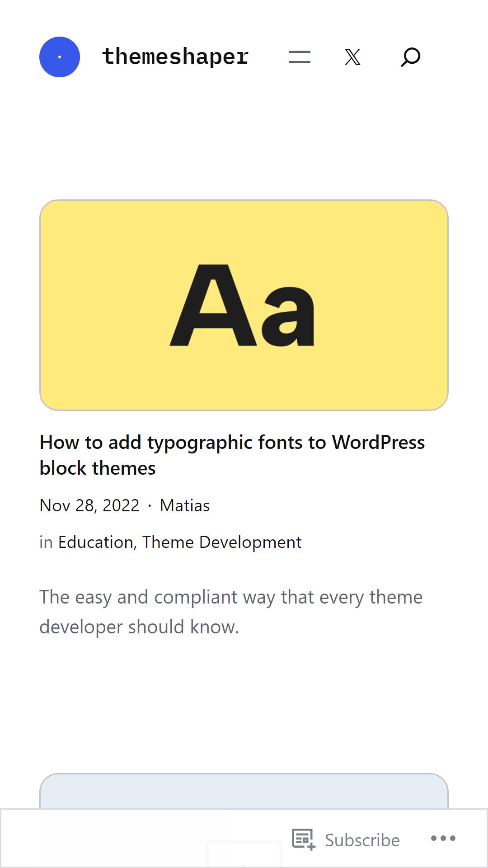
Task: Open the X (Twitter) social link
Action: (352, 57)
